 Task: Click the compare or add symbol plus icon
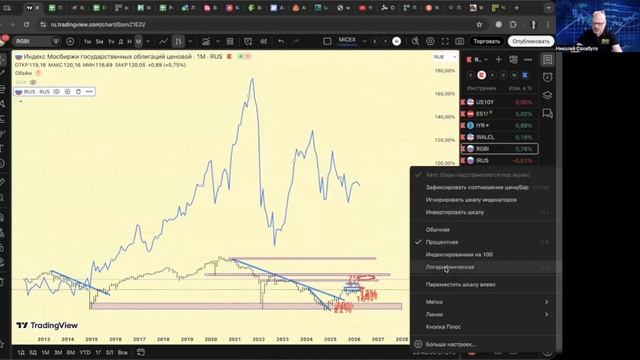pyautogui.click(x=70, y=41)
